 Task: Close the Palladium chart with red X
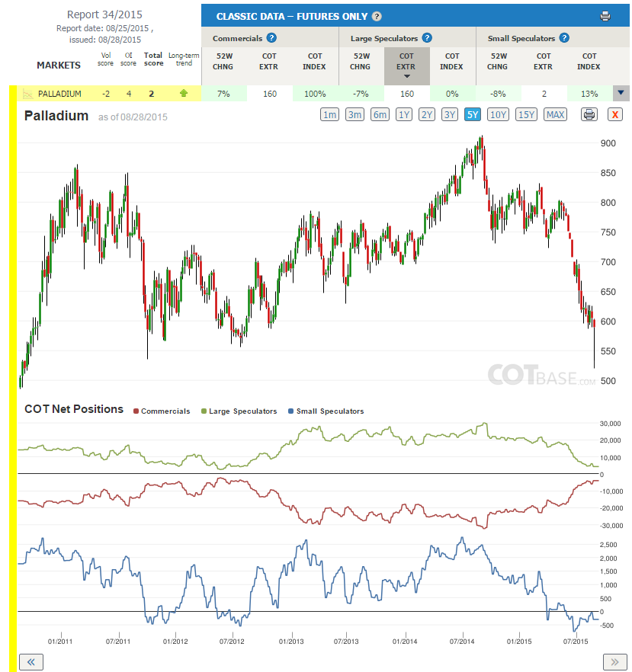point(615,114)
